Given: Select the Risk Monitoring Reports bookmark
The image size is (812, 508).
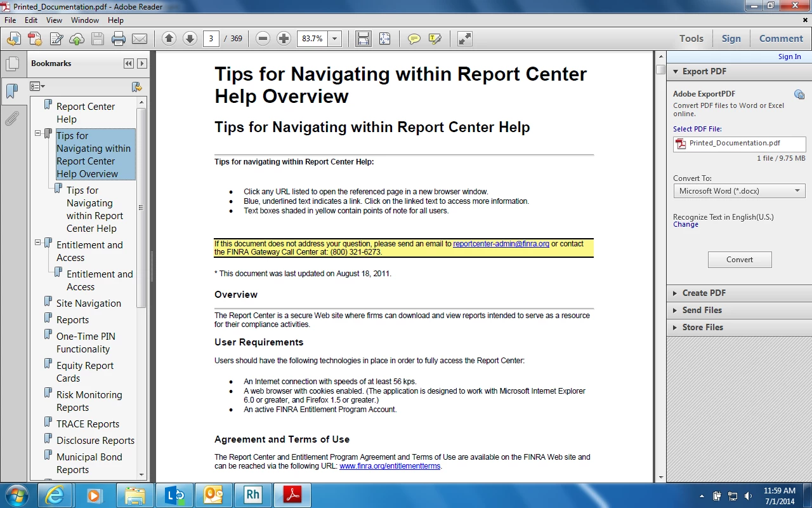Looking at the screenshot, I should (x=89, y=401).
